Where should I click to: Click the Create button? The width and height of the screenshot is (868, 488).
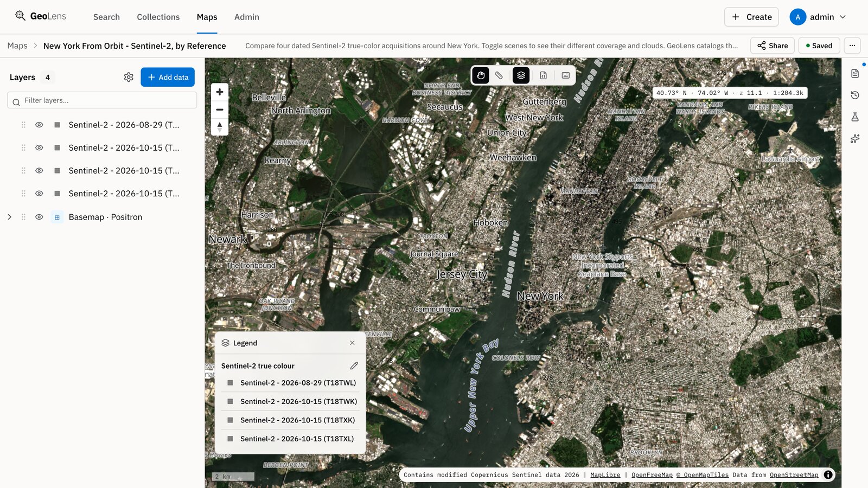[751, 17]
